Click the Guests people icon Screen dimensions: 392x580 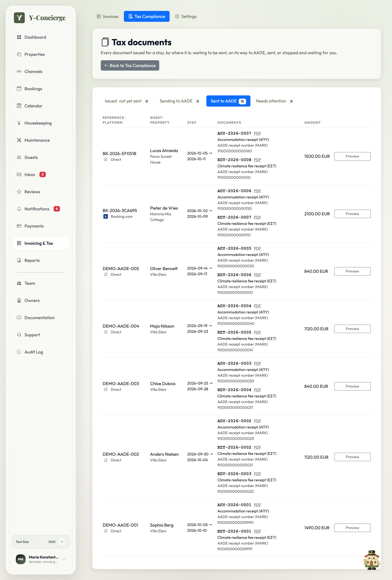(19, 157)
